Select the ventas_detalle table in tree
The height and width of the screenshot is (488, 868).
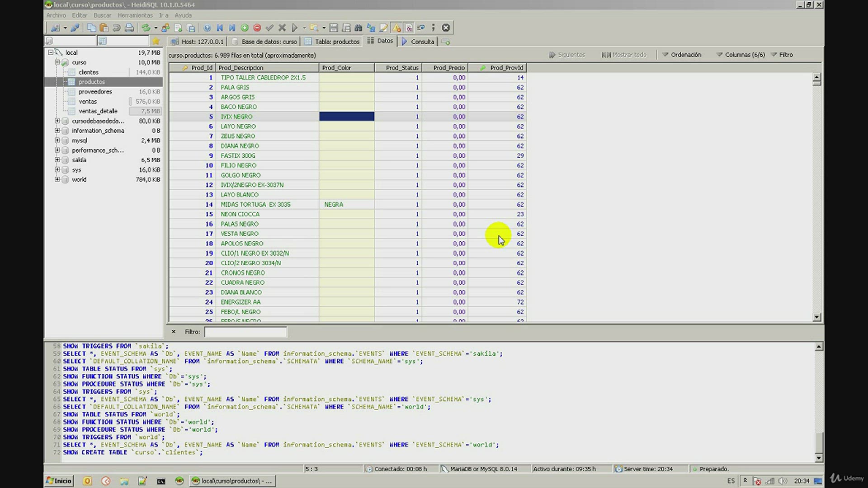point(98,111)
